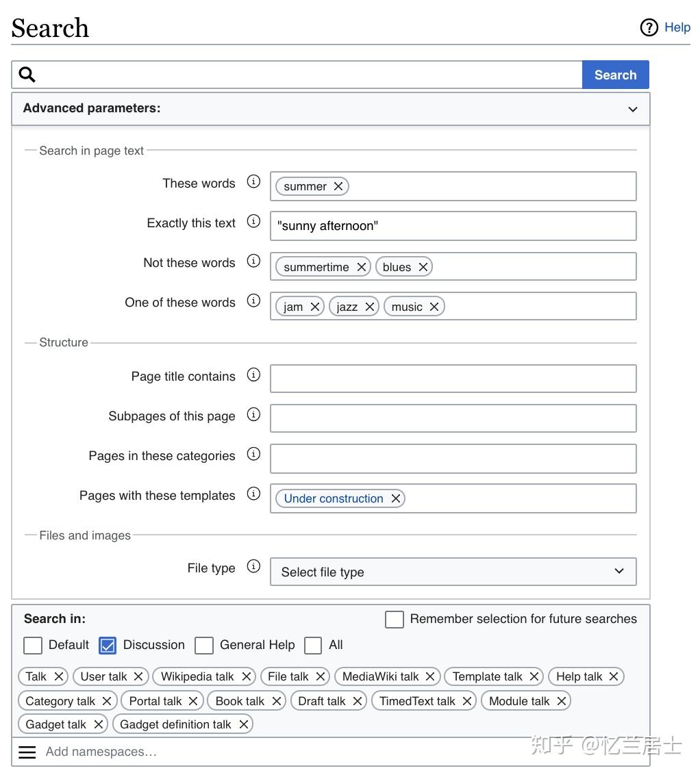Click the info icon beside Exactly this text

point(253,222)
